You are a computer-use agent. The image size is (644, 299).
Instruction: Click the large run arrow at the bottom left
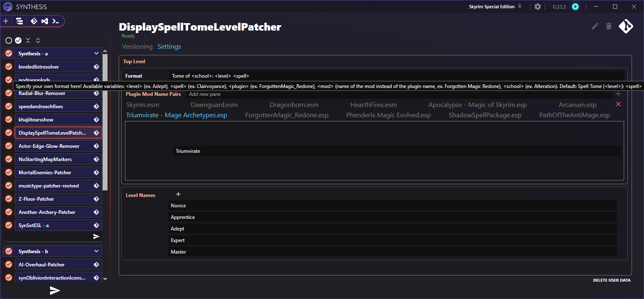pyautogui.click(x=55, y=291)
